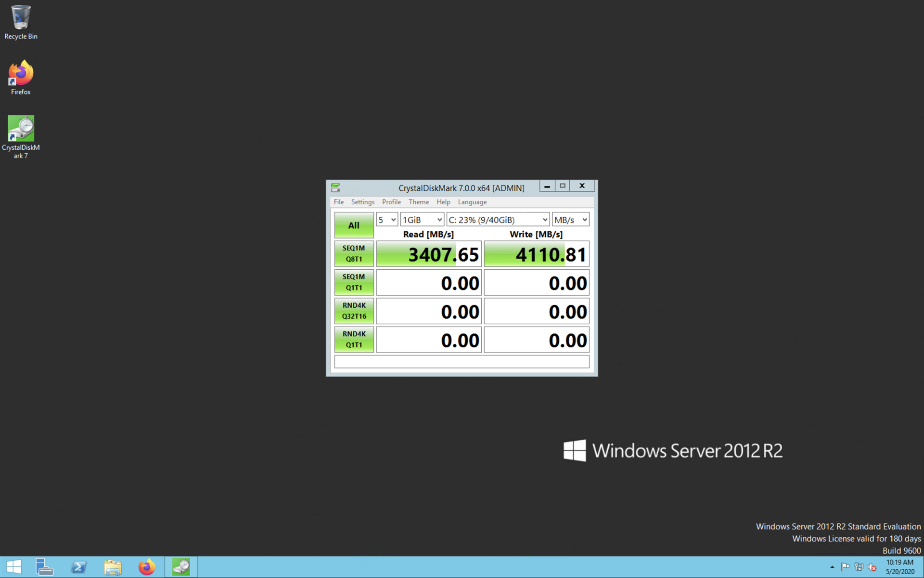Click the RND4K Q1T1 write result

537,340
